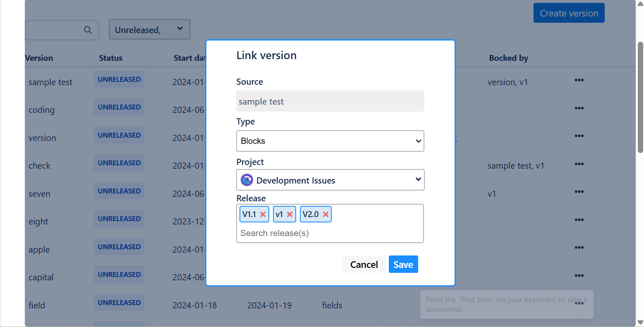Click the Create version button
Viewport: 644px width, 327px height.
569,13
